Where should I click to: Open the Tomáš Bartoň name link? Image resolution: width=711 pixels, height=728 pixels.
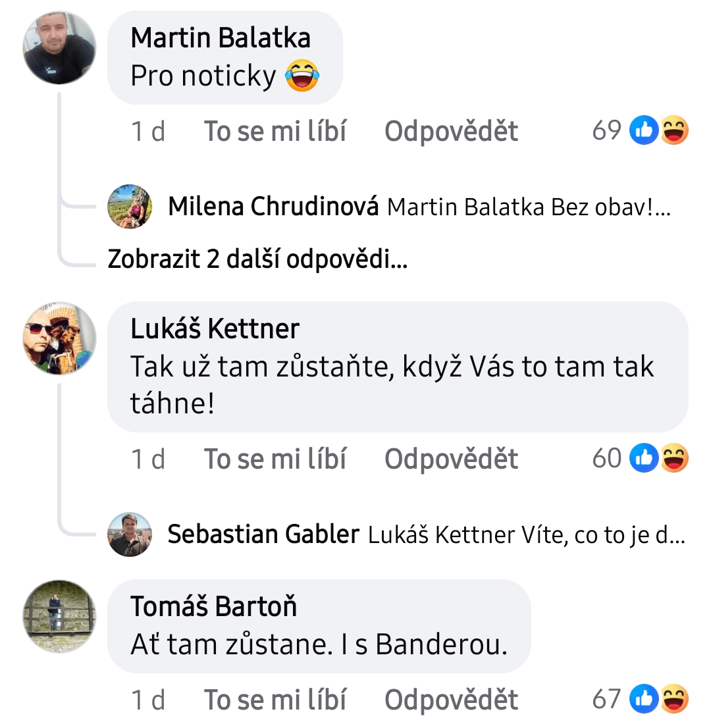tap(213, 606)
